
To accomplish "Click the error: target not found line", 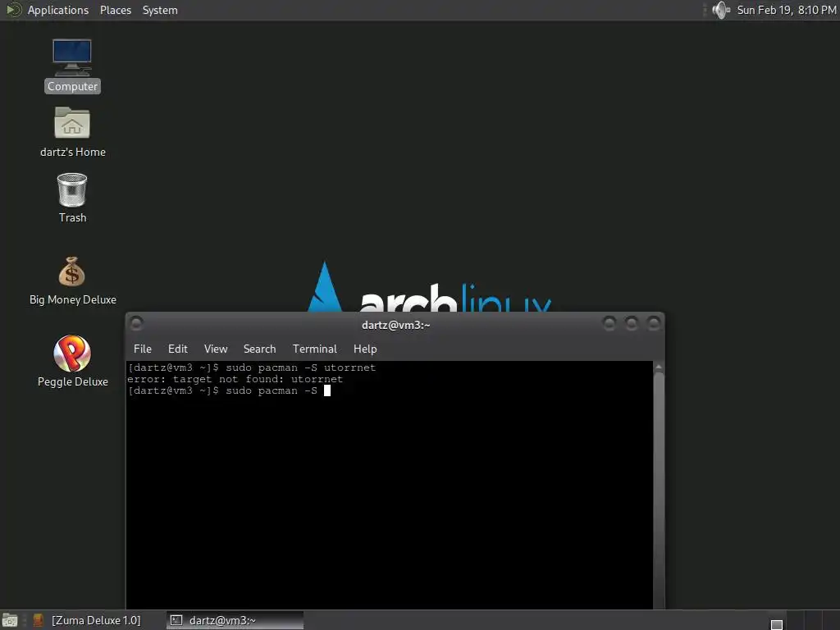I will coord(235,379).
